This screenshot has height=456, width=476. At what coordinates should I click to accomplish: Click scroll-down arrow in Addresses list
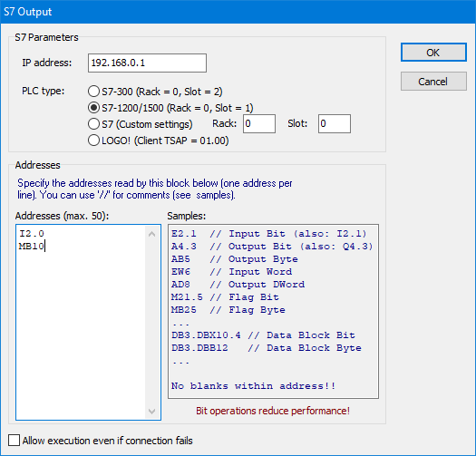[152, 411]
